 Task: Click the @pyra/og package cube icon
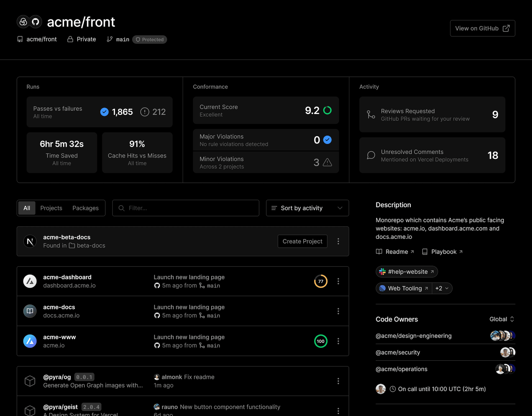coord(30,381)
